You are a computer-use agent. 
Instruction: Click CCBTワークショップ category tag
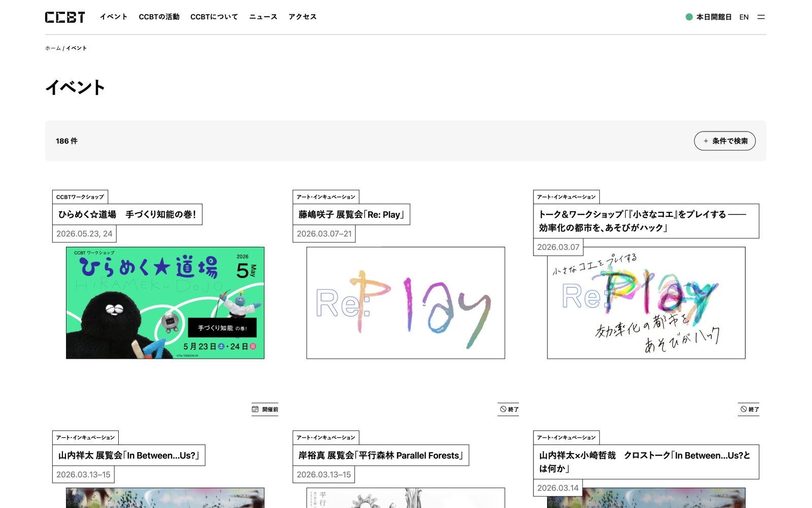[80, 197]
